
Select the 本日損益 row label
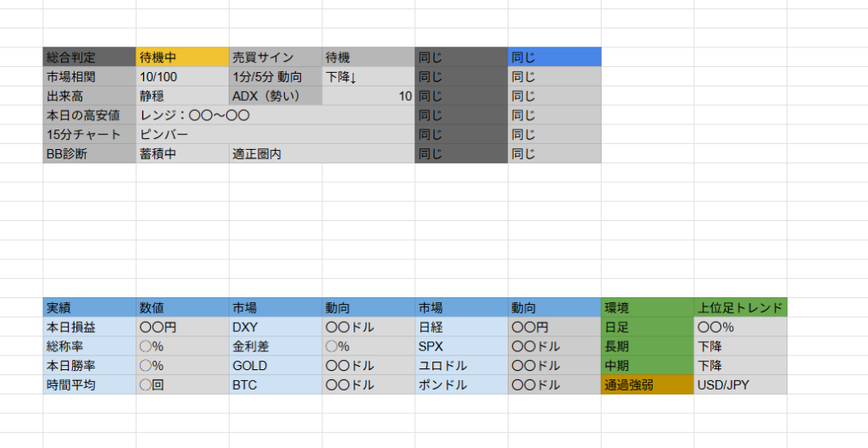pos(89,327)
